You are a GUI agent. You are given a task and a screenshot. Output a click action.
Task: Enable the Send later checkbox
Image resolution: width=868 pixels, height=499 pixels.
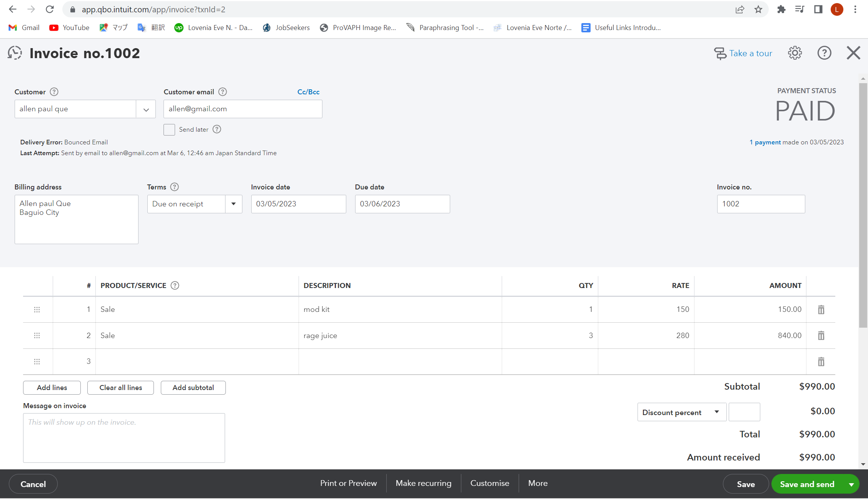click(x=169, y=130)
